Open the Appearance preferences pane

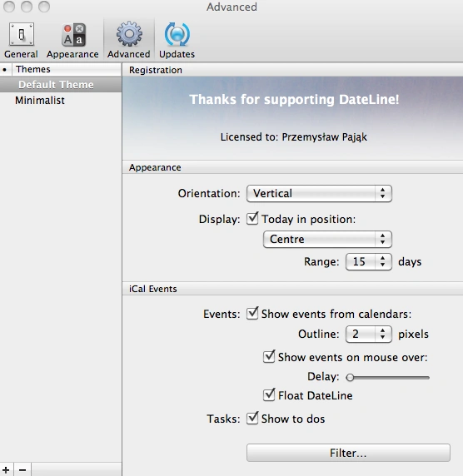pyautogui.click(x=72, y=41)
